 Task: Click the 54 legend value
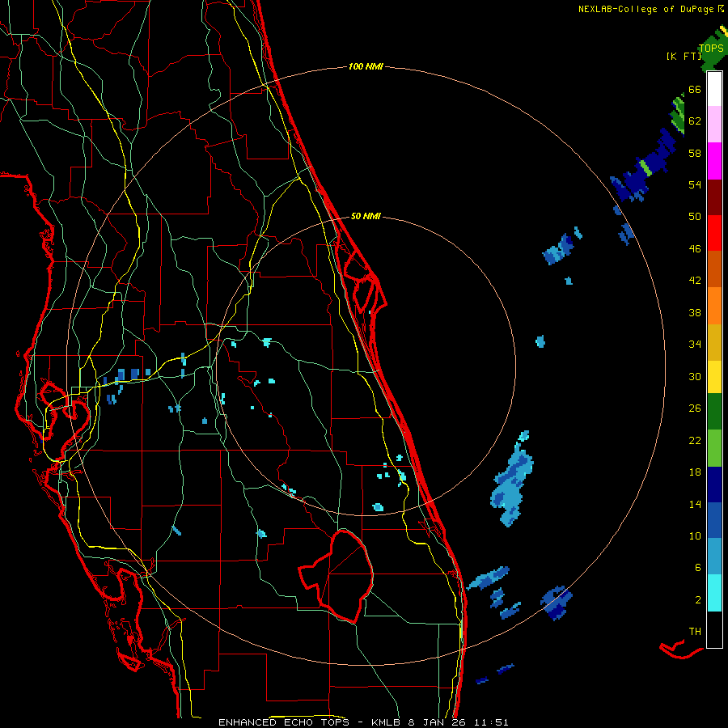click(x=695, y=184)
